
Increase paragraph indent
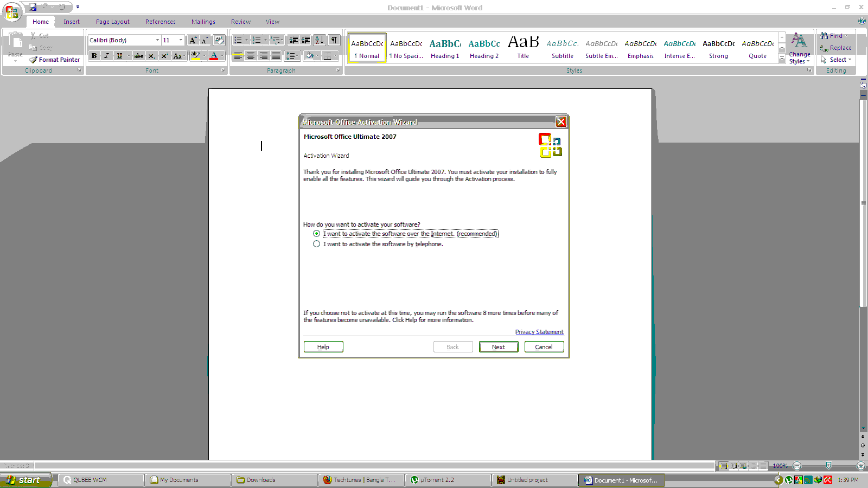pyautogui.click(x=306, y=40)
